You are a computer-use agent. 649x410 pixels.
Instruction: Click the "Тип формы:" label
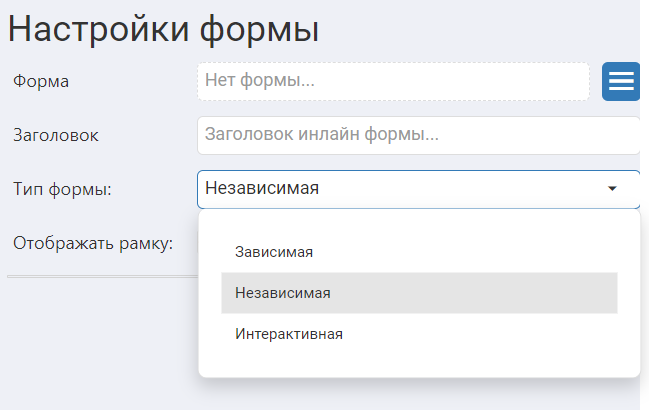coord(62,188)
